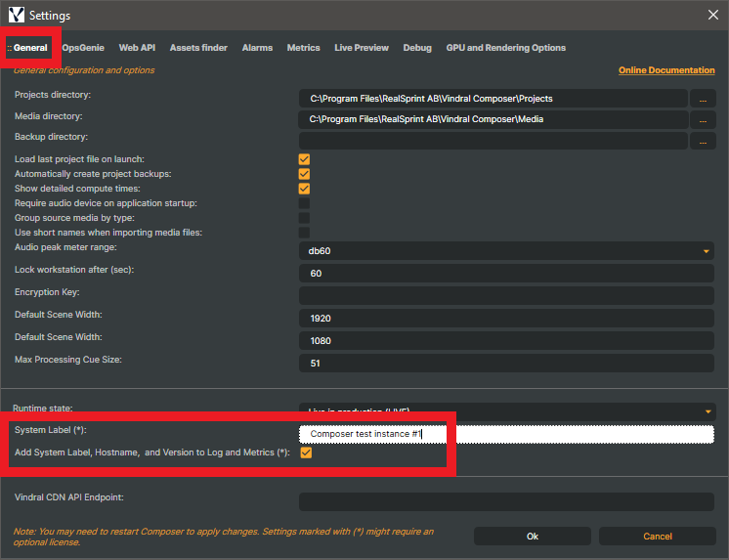Click the Projects directory path field

pyautogui.click(x=493, y=98)
